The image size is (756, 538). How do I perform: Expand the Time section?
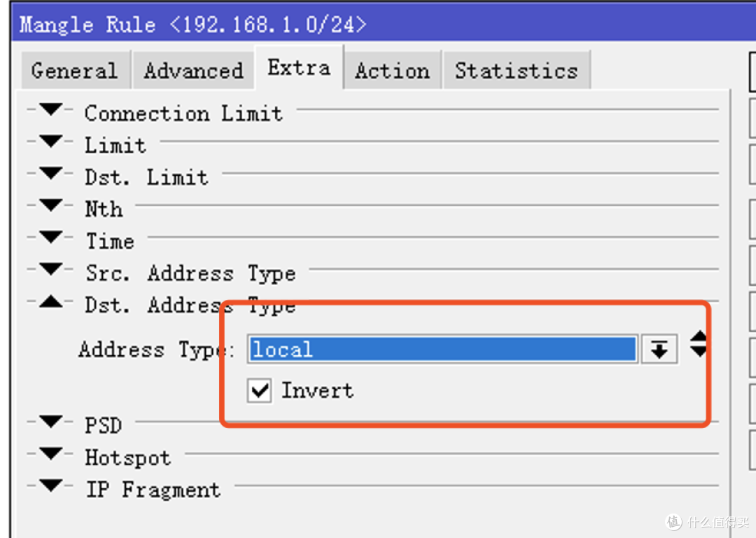click(50, 238)
